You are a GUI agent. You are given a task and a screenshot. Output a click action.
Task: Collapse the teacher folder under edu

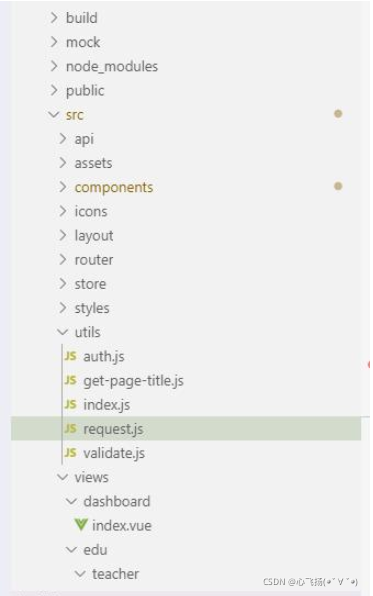coord(80,574)
